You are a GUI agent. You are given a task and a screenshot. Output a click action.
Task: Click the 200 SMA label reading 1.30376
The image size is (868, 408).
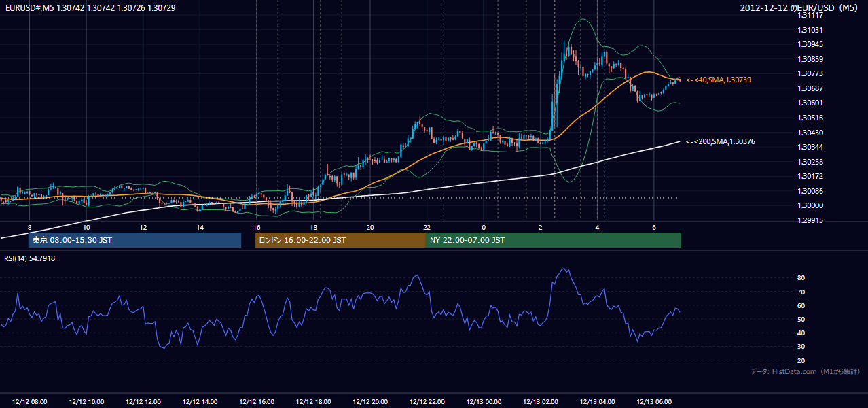721,141
